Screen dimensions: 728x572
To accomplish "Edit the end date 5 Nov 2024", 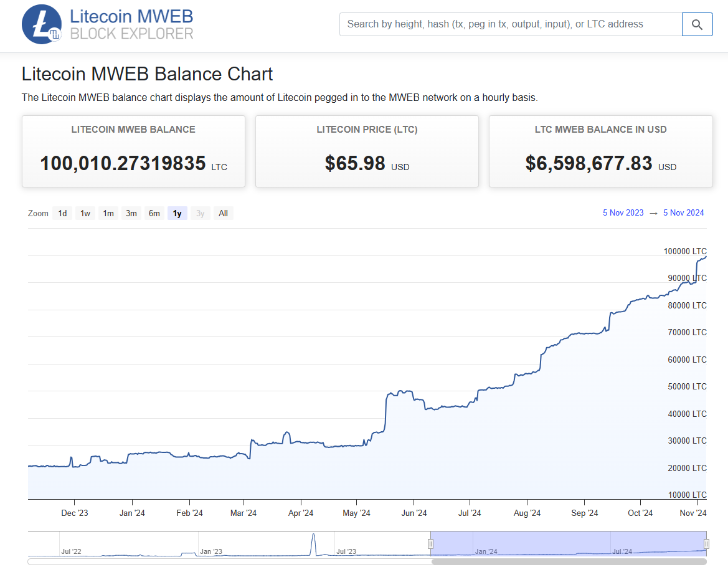I will (683, 213).
